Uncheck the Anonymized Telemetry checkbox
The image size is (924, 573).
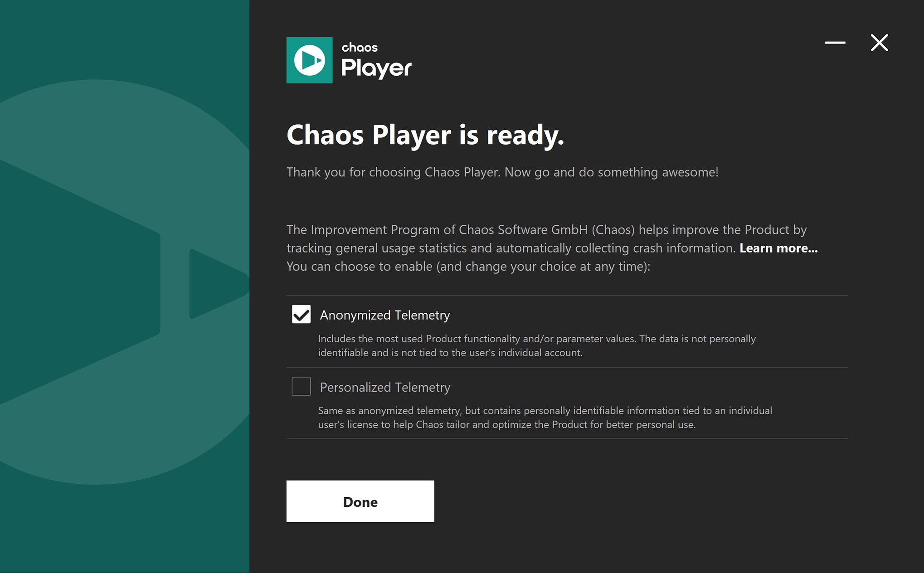click(x=301, y=314)
